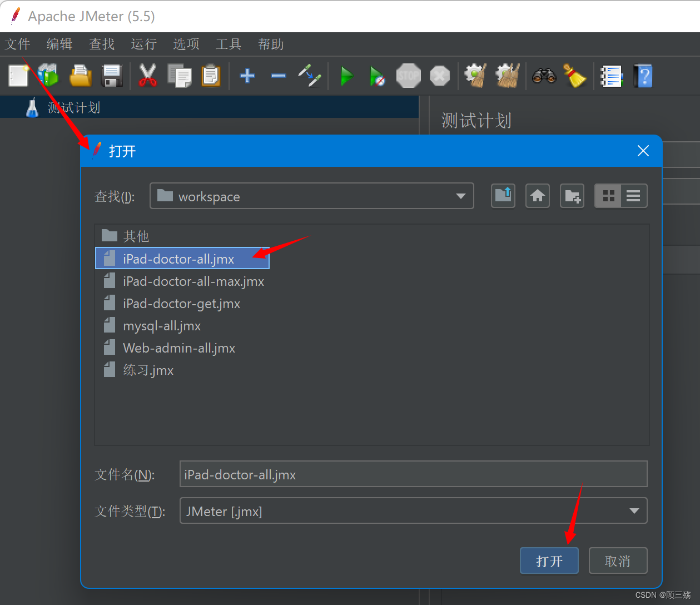Go up one folder level icon
700x605 pixels.
(x=503, y=196)
